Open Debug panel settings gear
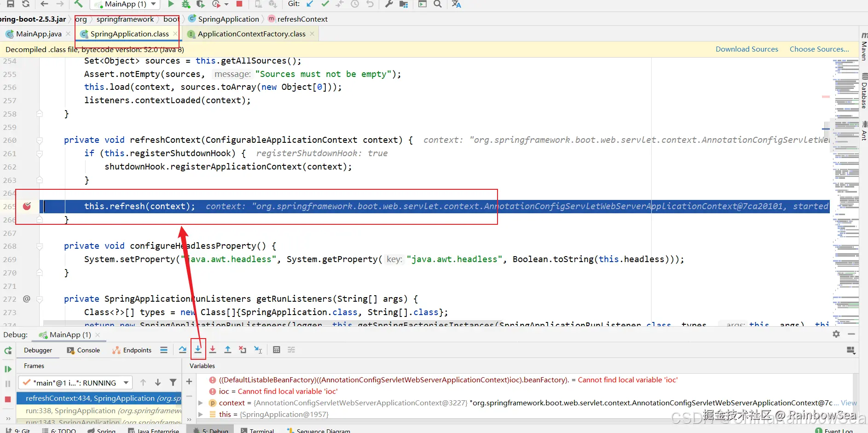868x433 pixels. [x=836, y=334]
